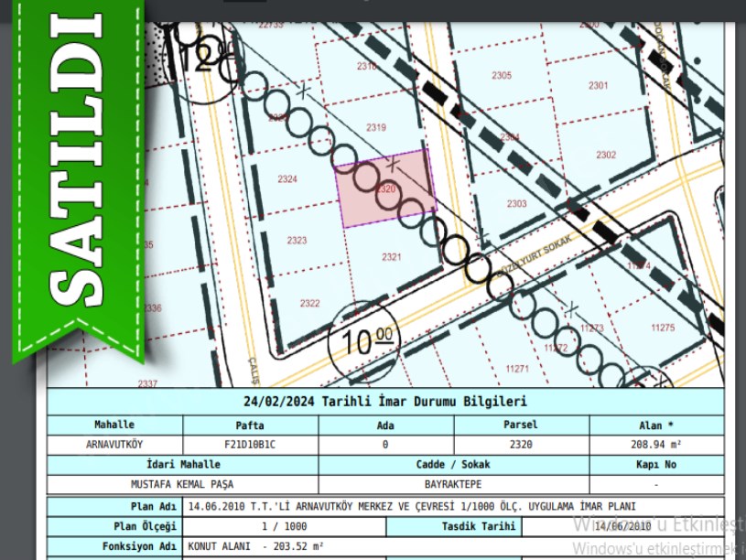
Task: Select the F21D10B1C Pafta value
Action: tap(250, 444)
